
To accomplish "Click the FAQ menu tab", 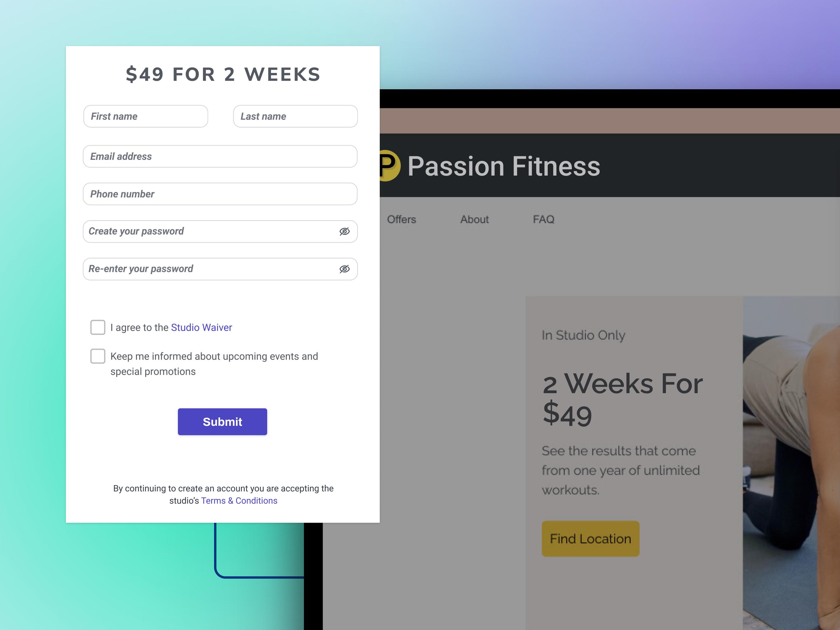I will [x=544, y=219].
